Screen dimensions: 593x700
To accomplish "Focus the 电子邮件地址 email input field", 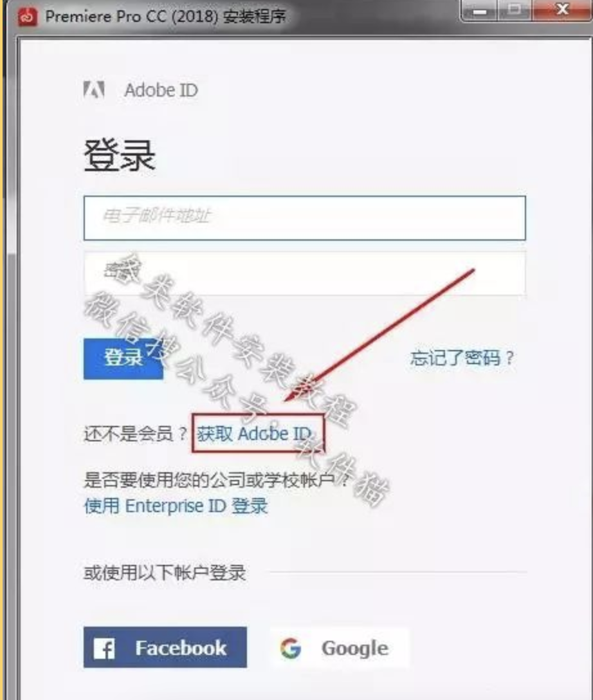I will (305, 218).
